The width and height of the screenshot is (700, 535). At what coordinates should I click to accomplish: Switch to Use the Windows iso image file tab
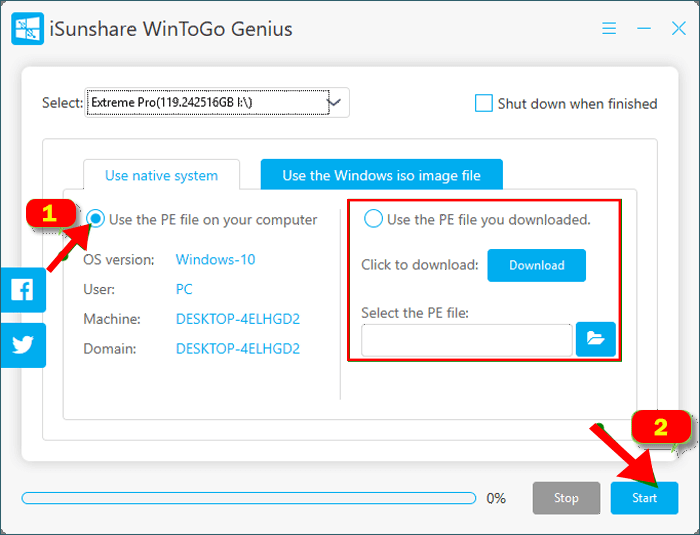[x=381, y=175]
